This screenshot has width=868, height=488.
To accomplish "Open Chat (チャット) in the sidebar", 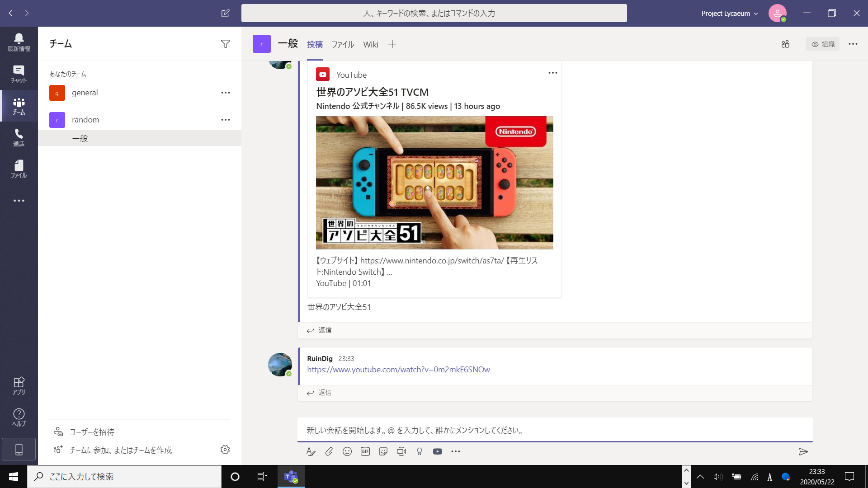I will (x=19, y=74).
